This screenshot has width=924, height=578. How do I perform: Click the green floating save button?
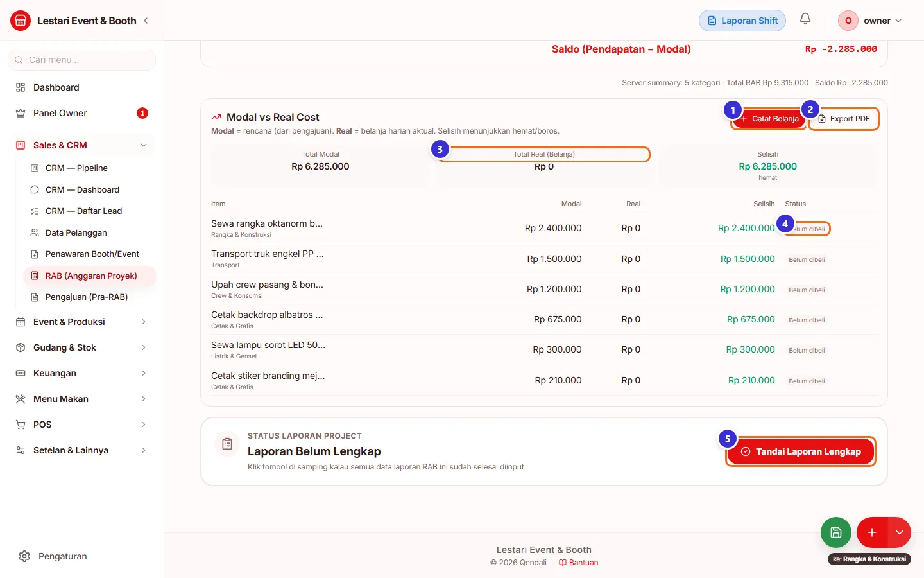pos(836,532)
